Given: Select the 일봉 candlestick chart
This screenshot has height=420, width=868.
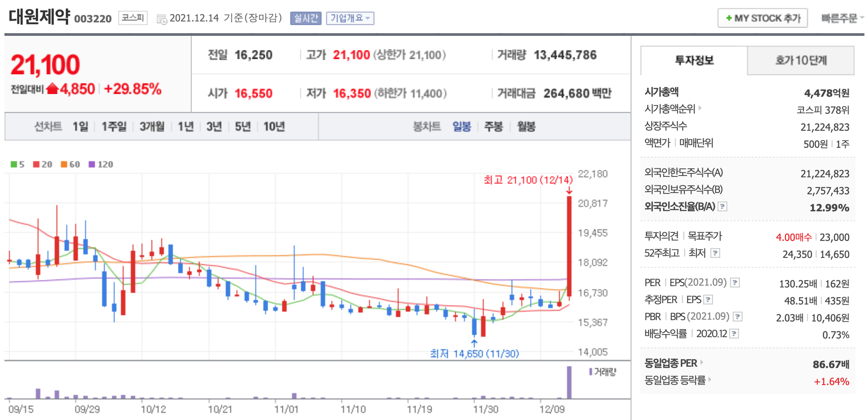Looking at the screenshot, I should point(462,127).
